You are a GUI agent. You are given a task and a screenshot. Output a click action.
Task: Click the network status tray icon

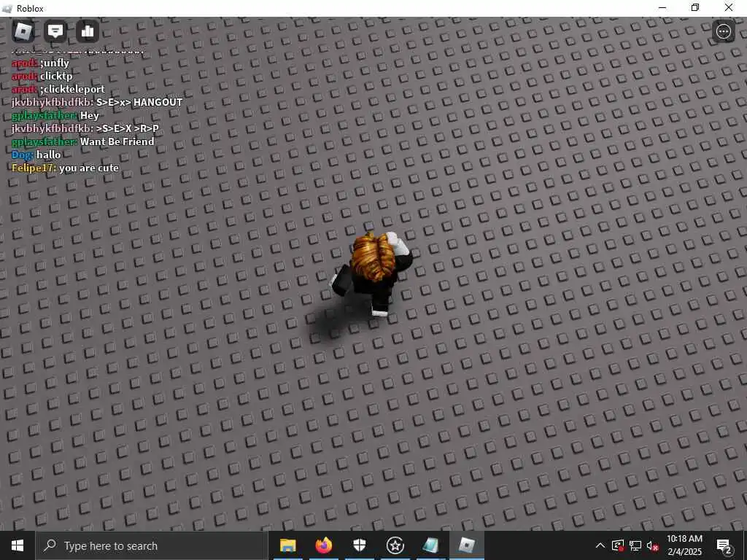coord(635,545)
